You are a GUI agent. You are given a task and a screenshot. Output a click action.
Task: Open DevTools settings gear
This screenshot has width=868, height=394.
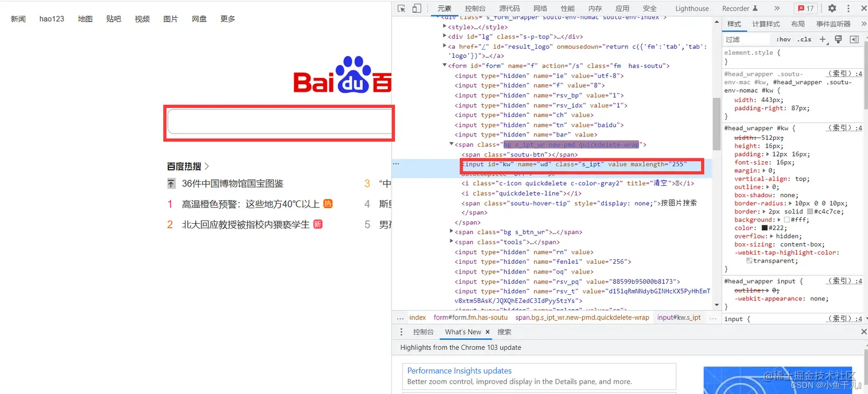point(832,9)
